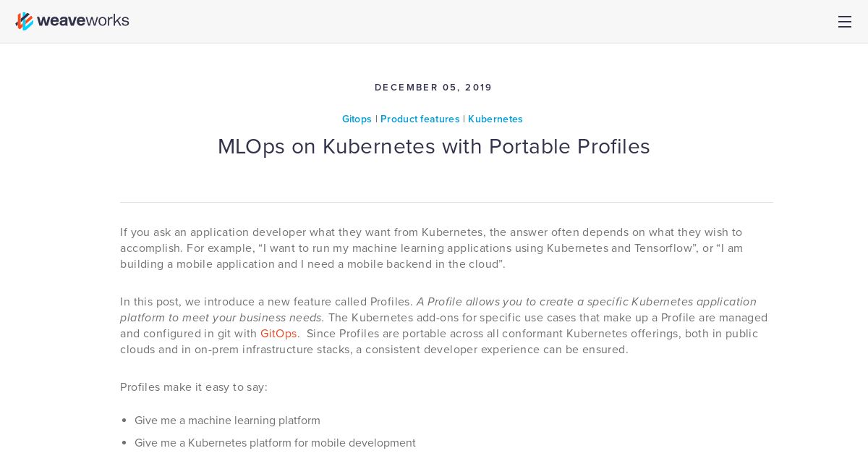
Task: Click the article title MLOps on Kubernetes
Action: pos(434,147)
